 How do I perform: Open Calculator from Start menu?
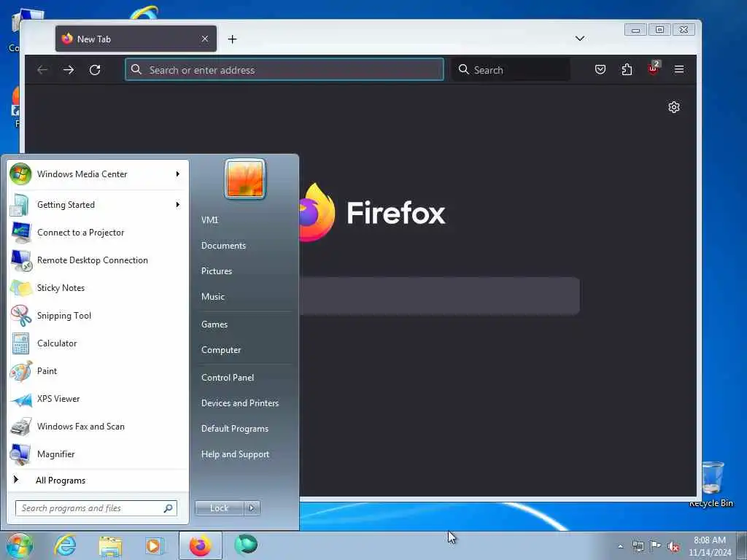tap(98, 343)
